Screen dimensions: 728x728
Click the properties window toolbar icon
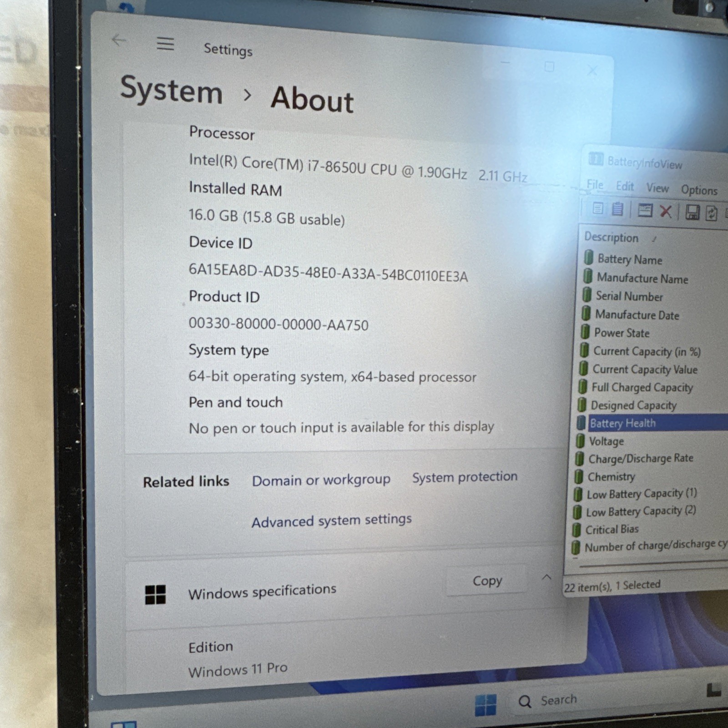tap(645, 210)
